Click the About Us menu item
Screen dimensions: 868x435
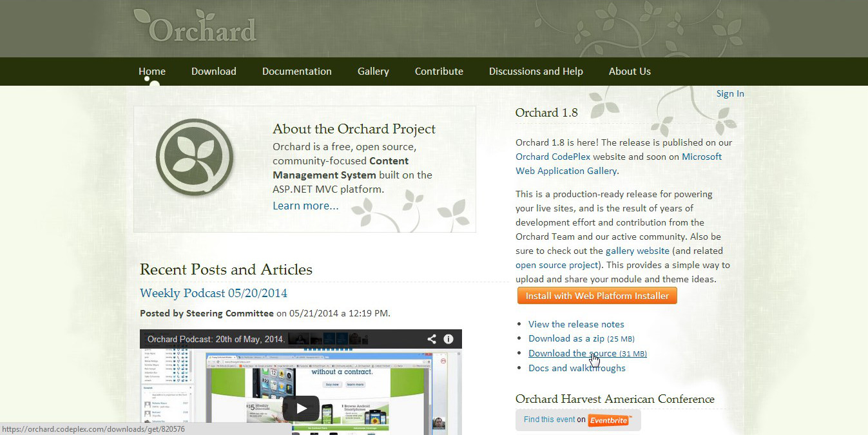tap(630, 72)
